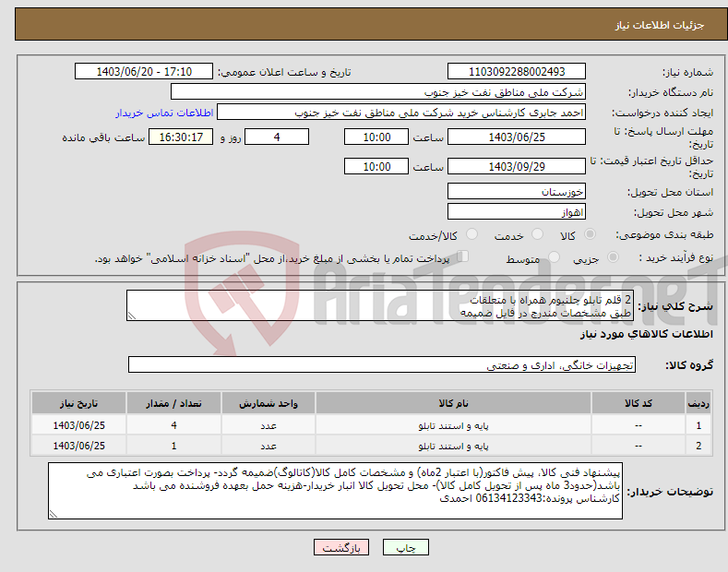Image resolution: width=728 pixels, height=572 pixels.
Task: Click the نام کالا column header
Action: click(453, 403)
